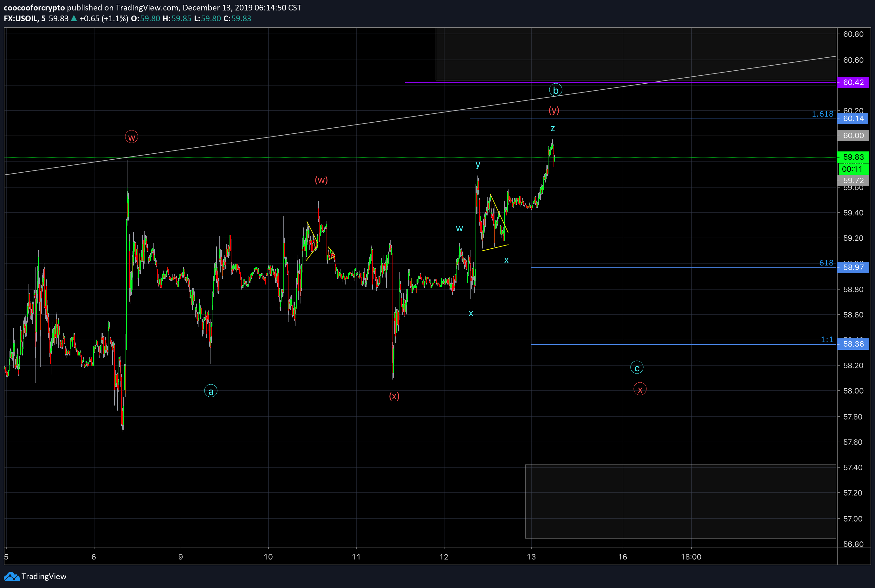
Task: Click date 6 on the time axis
Action: pos(94,557)
